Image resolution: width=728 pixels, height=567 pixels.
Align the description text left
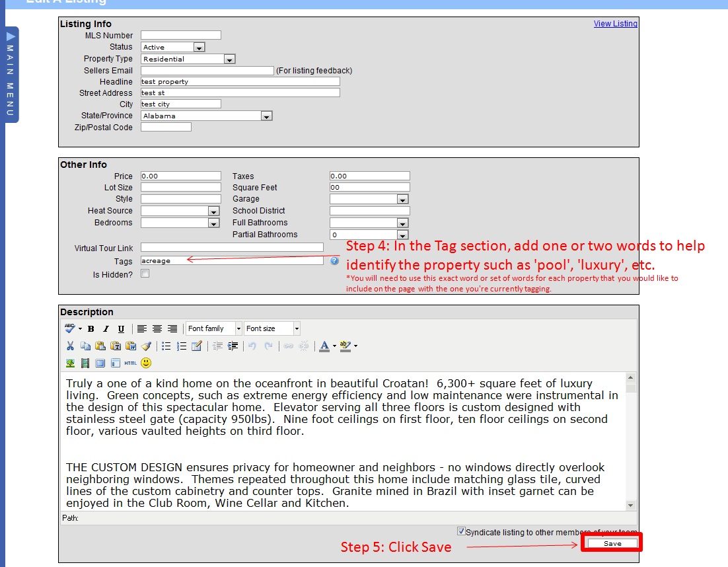click(142, 329)
